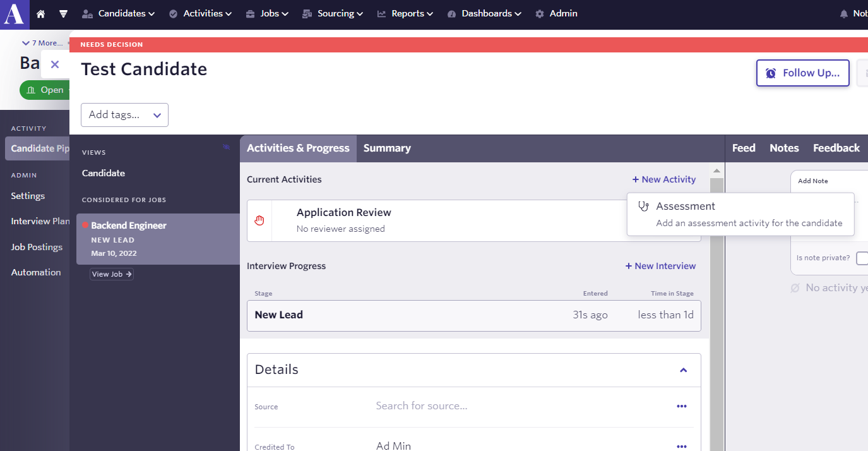Click the View Job link
Image resolution: width=868 pixels, height=451 pixels.
pos(112,274)
